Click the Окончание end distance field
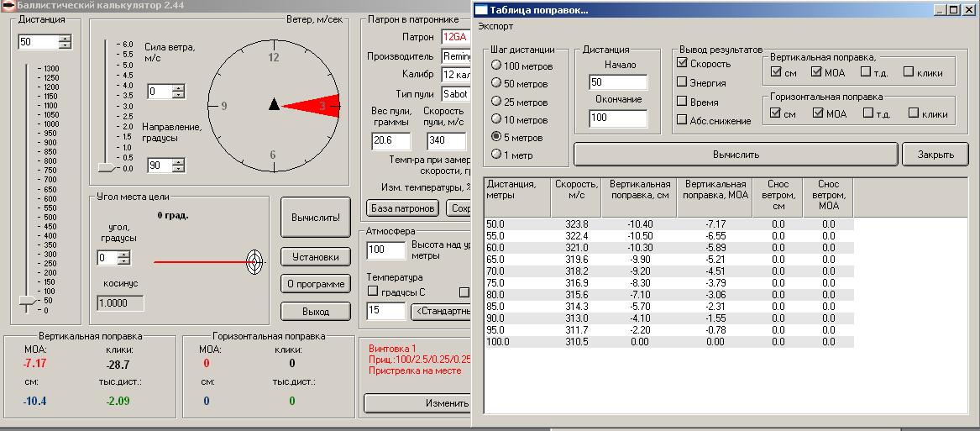 pos(618,118)
